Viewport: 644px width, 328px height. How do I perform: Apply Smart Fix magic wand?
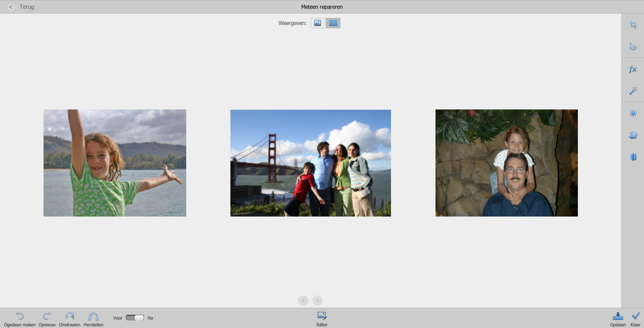(x=633, y=91)
